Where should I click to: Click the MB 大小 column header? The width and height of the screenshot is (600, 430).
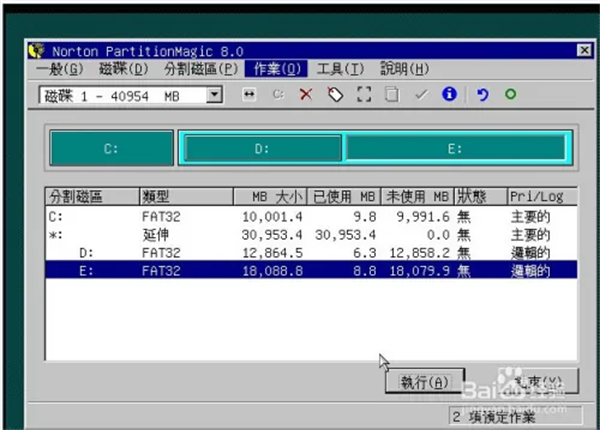tap(270, 197)
